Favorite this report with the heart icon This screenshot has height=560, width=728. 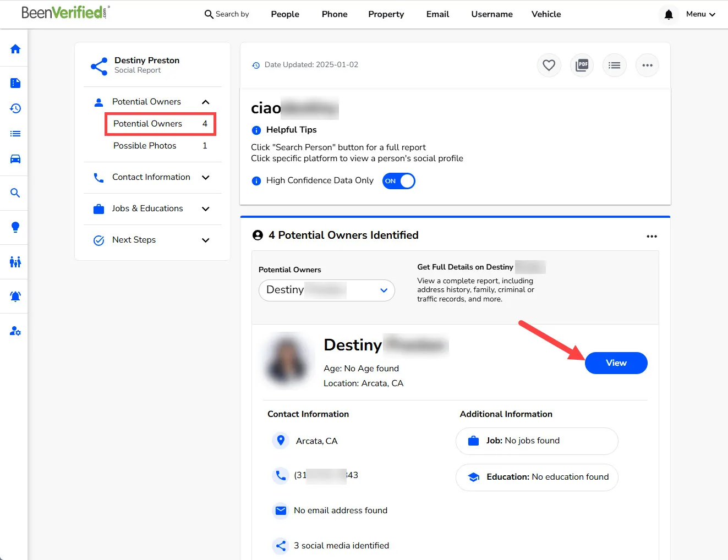click(x=549, y=65)
